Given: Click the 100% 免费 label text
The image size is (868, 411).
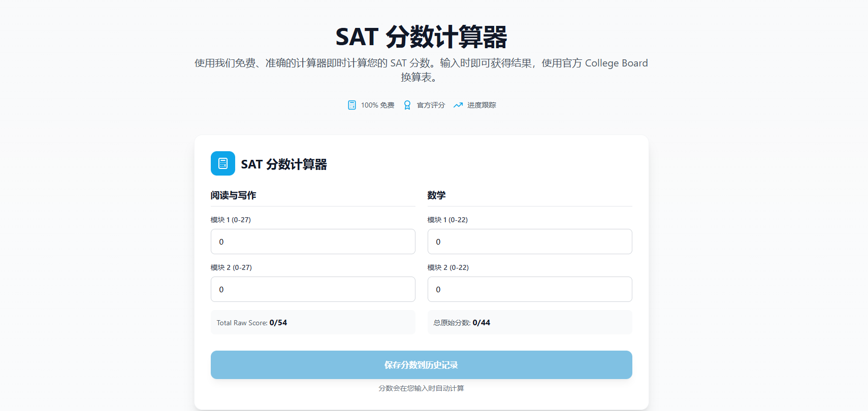Looking at the screenshot, I should pos(377,105).
